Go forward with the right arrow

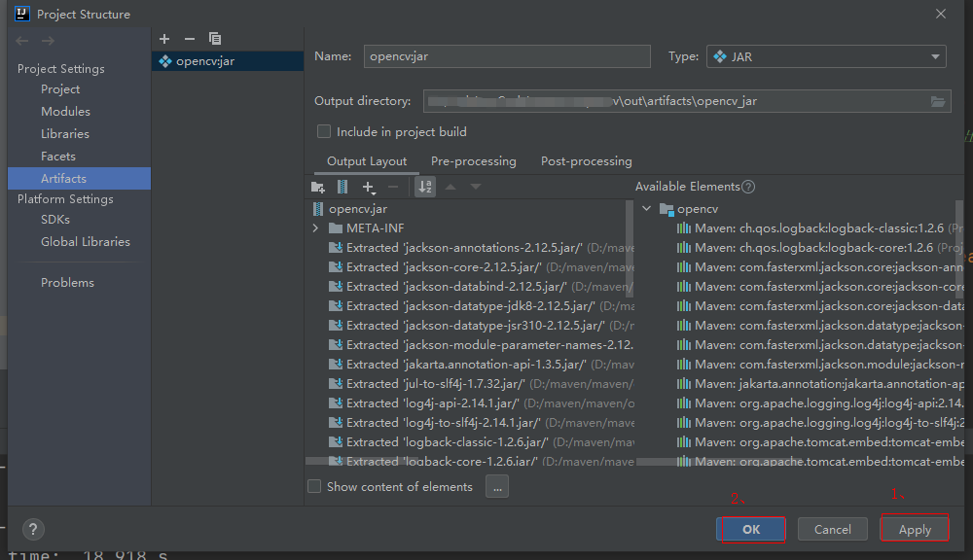tap(48, 41)
